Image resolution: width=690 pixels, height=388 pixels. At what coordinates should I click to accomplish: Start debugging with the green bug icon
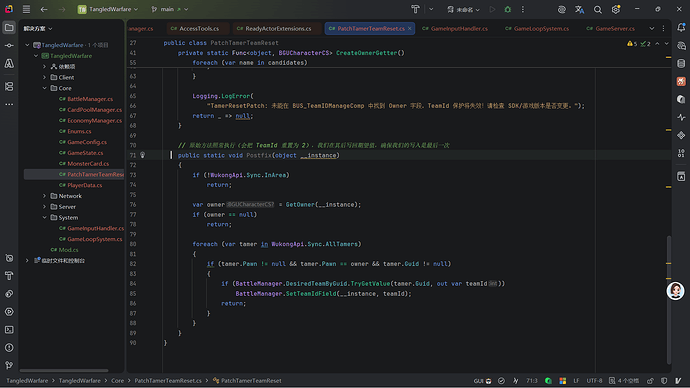(x=507, y=9)
